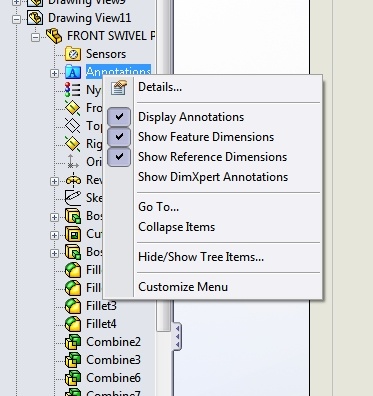This screenshot has width=373, height=396.
Task: Select Drawing View11 in the tree
Action: (90, 18)
